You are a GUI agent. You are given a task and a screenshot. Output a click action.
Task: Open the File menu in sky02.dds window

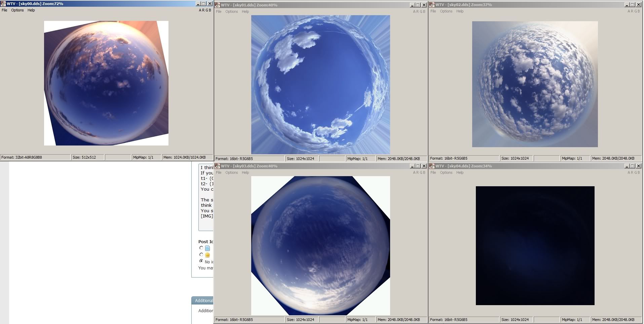(x=433, y=11)
